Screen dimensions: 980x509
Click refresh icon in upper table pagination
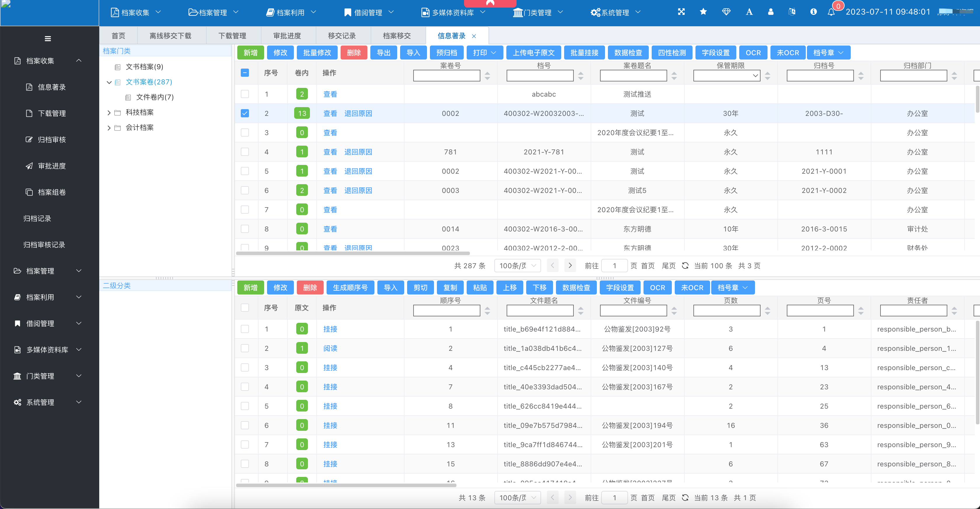pos(685,266)
